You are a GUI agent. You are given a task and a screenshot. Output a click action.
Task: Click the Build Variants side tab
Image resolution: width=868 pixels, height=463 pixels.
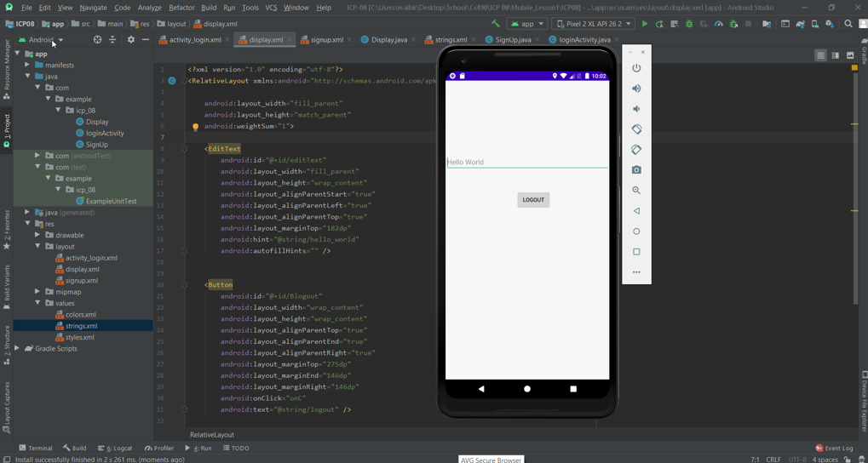(7, 287)
